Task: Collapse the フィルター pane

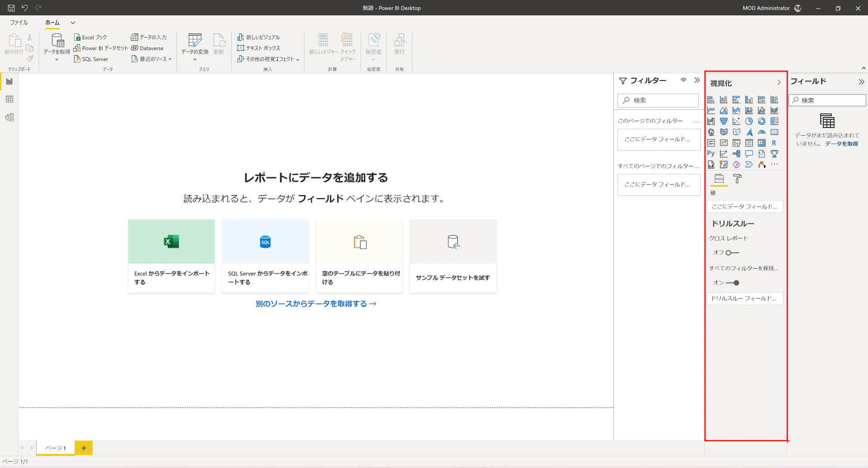Action: pyautogui.click(x=697, y=80)
